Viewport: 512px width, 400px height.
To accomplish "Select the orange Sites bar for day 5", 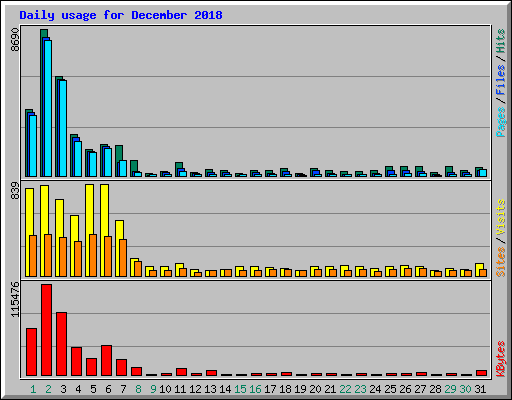I will point(93,255).
